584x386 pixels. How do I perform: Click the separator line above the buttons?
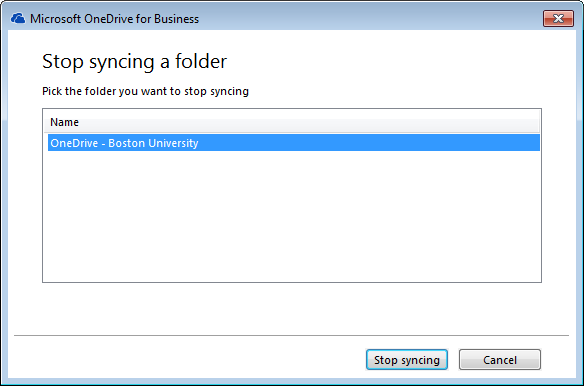tap(291, 335)
